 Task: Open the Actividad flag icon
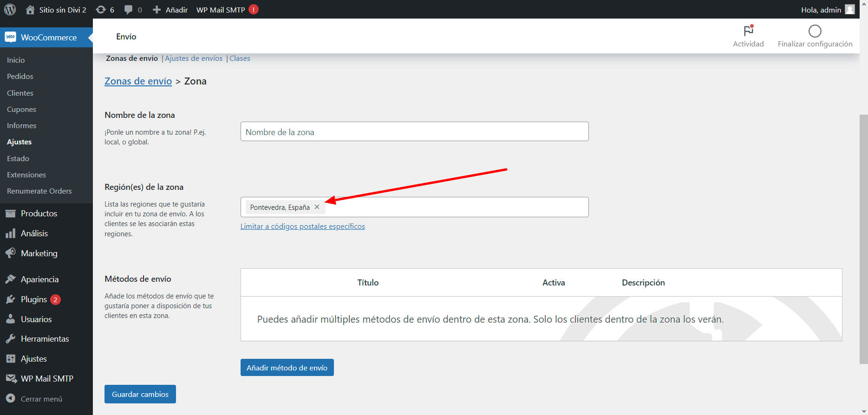point(748,31)
